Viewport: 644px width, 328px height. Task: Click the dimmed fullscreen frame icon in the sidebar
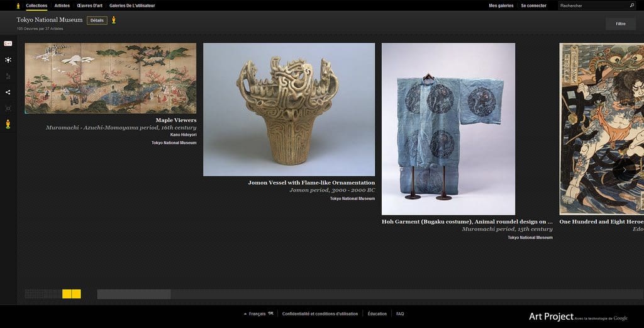pos(8,108)
